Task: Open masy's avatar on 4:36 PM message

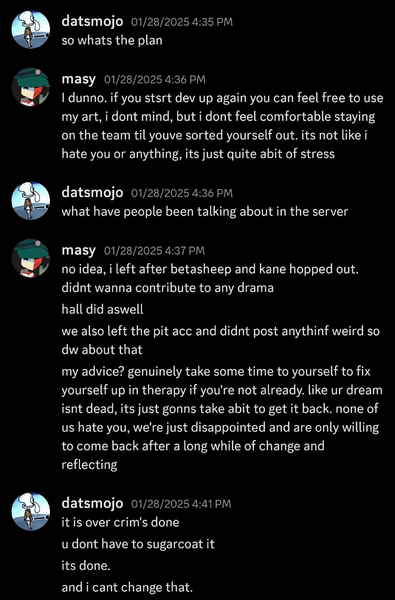Action: [31, 87]
